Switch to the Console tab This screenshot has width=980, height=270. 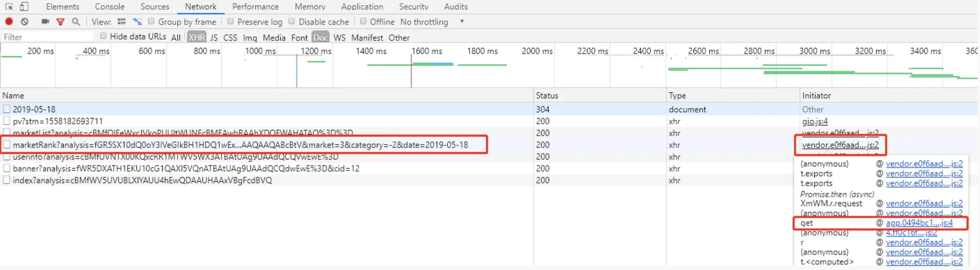pyautogui.click(x=110, y=6)
